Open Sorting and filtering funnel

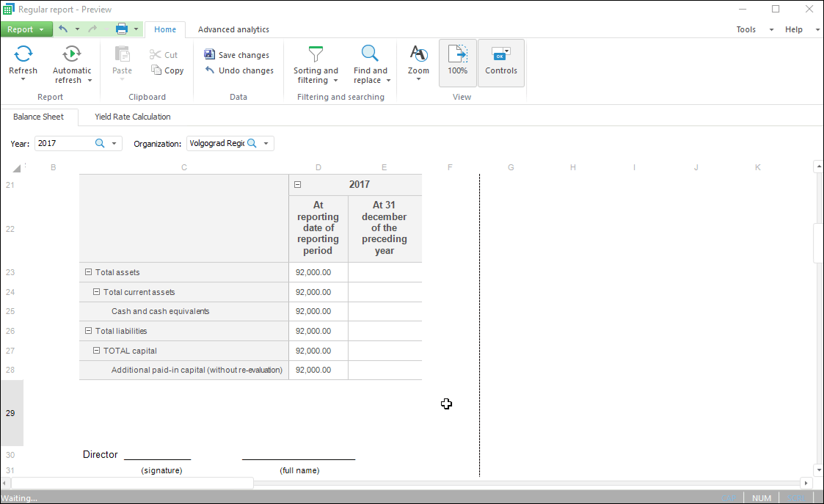(x=316, y=54)
